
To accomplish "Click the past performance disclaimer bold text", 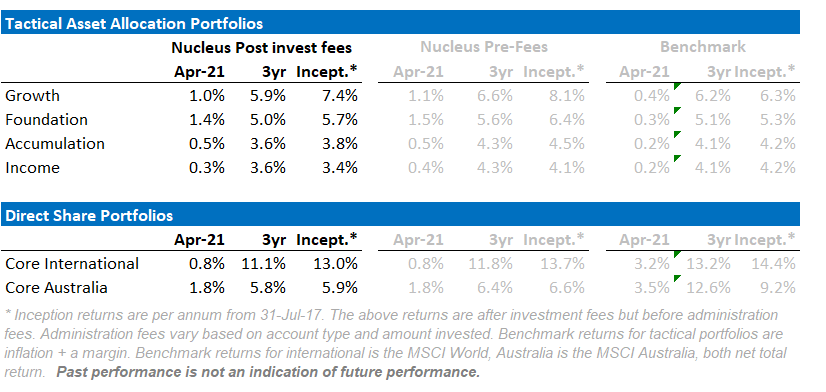I will tap(268, 373).
